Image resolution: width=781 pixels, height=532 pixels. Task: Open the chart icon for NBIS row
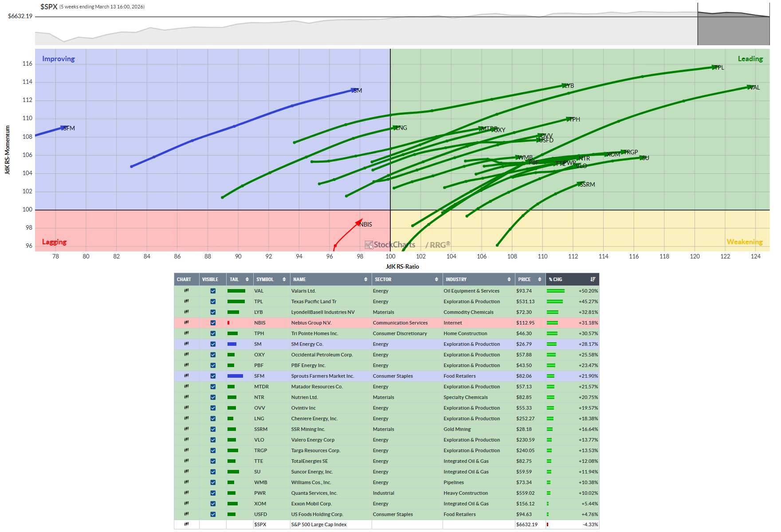187,323
